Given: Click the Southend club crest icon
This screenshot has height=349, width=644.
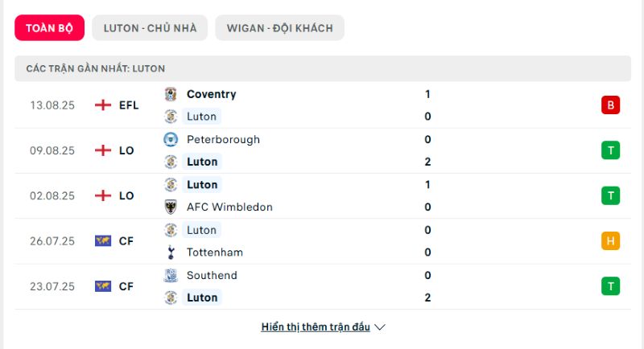Looking at the screenshot, I should point(171,275).
